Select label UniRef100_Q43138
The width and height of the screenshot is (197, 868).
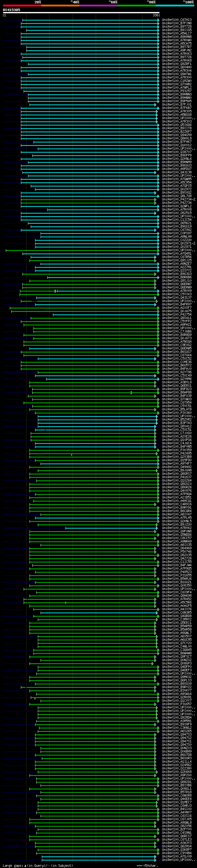point(177,172)
